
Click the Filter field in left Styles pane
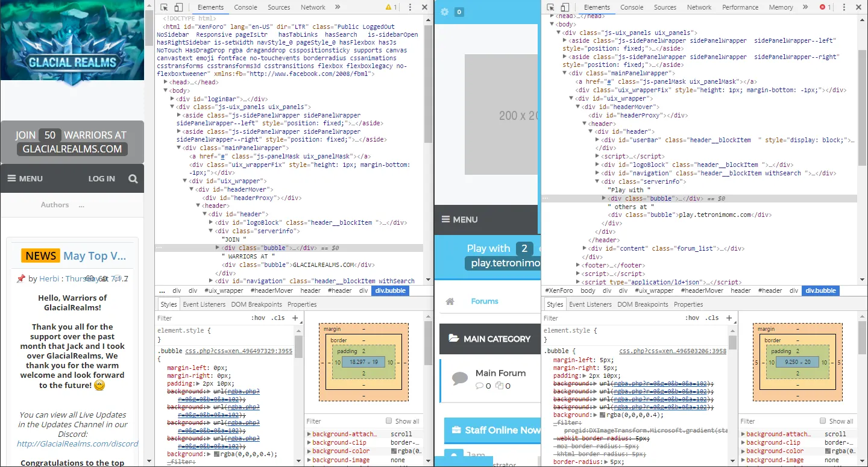click(x=202, y=318)
